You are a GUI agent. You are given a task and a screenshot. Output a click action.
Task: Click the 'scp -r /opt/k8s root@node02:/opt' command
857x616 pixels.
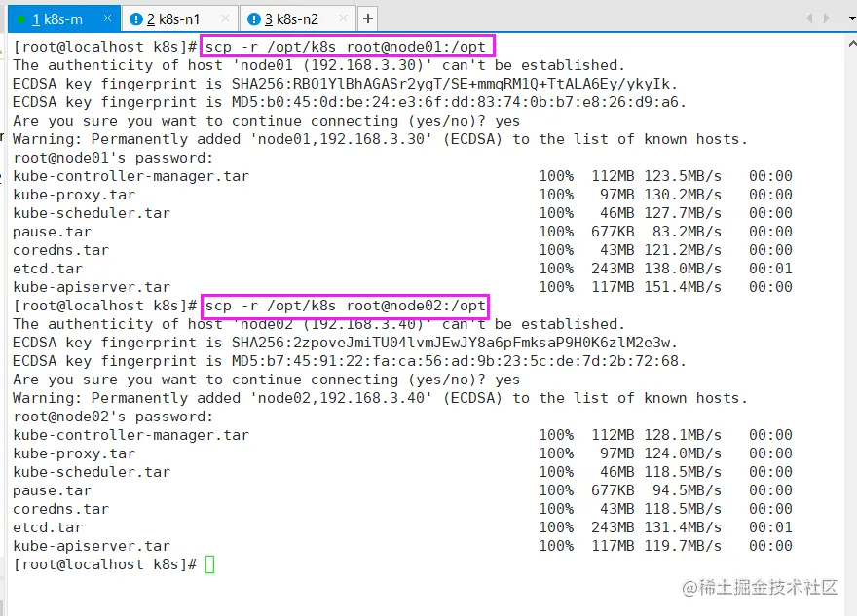[x=346, y=306]
